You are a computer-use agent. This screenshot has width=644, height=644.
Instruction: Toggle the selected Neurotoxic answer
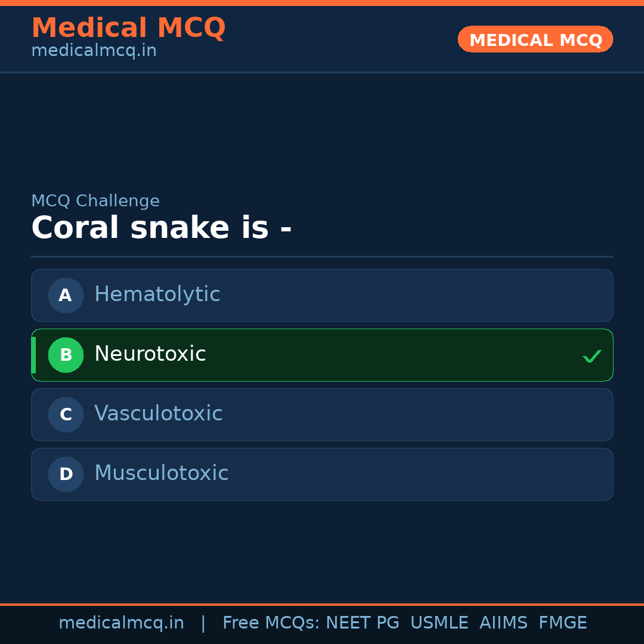click(x=322, y=355)
